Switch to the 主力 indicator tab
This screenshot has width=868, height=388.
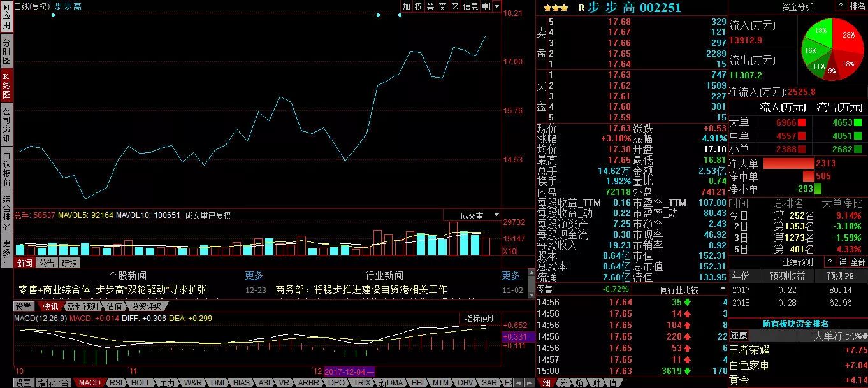167,383
